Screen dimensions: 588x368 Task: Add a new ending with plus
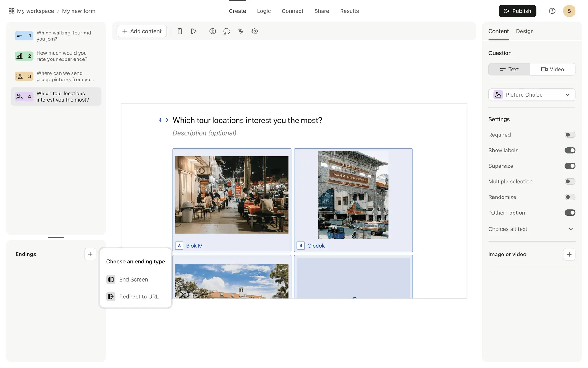pos(90,254)
